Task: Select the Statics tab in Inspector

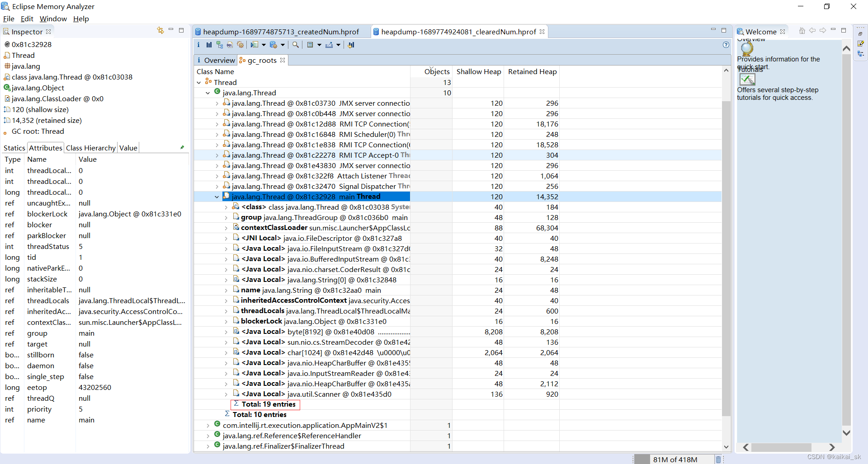Action: 14,148
